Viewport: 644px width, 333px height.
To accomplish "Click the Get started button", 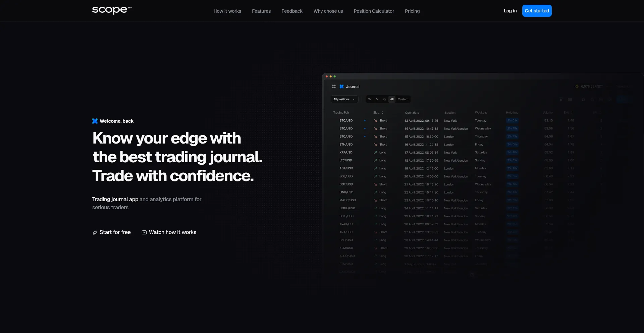I will tap(537, 10).
